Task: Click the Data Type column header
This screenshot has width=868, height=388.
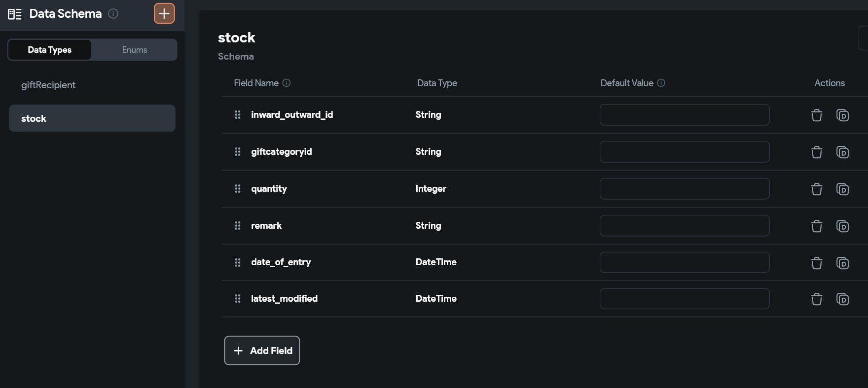Action: 437,83
